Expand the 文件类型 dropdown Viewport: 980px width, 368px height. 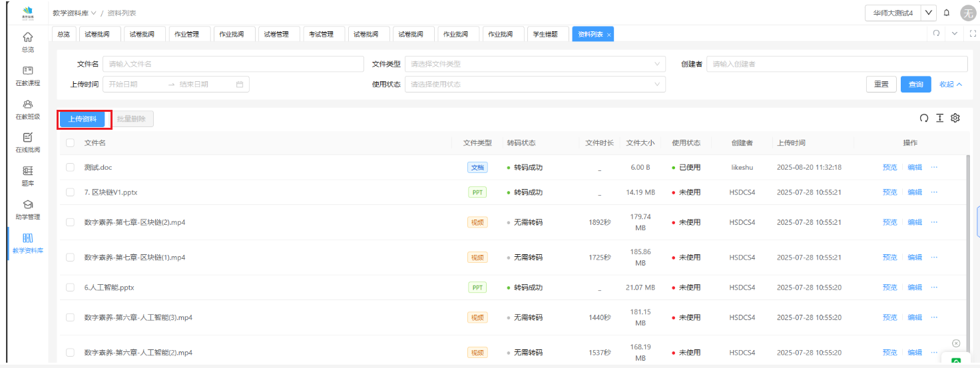(x=535, y=64)
